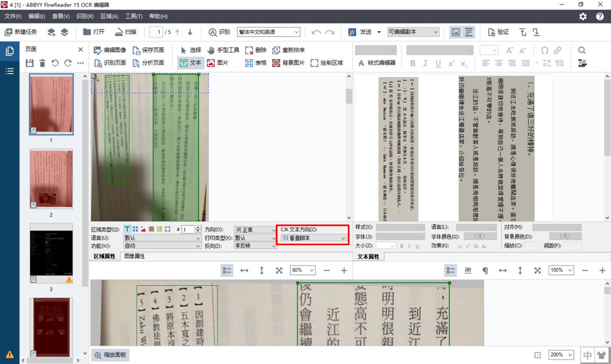This screenshot has height=364, width=611.
Task: Rotate page right icon in 页面 panel
Action: click(68, 63)
